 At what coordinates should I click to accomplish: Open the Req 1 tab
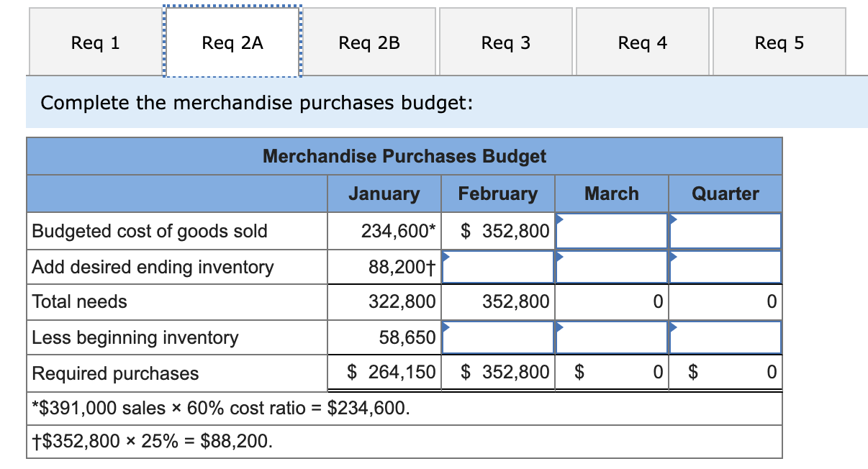click(96, 42)
